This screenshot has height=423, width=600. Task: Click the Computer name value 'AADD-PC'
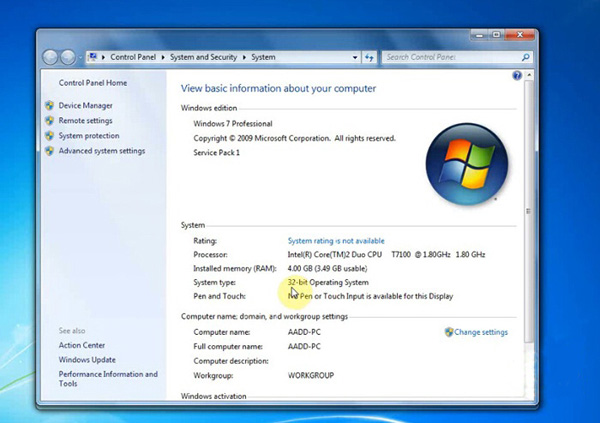click(304, 332)
